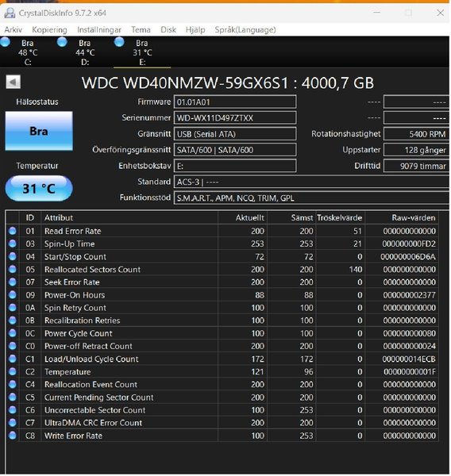Click threshold value 140 in Reallocated Sectors row
This screenshot has width=451, height=476.
tap(356, 269)
